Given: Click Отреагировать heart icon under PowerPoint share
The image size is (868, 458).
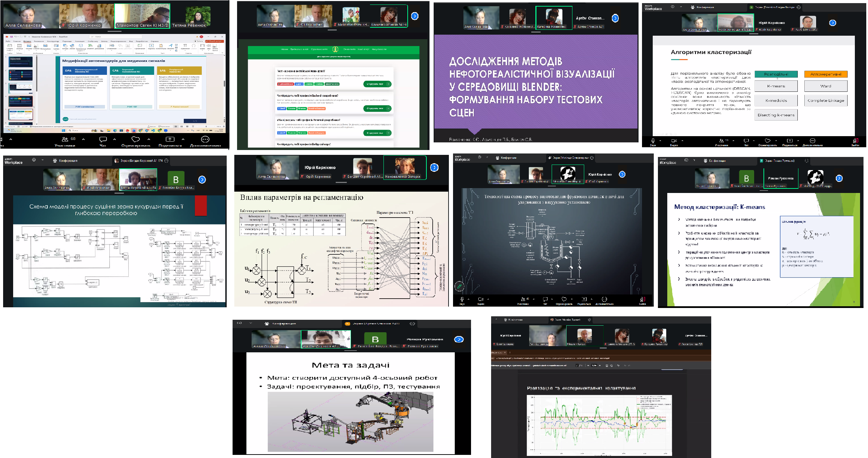Looking at the screenshot, I should tap(135, 139).
